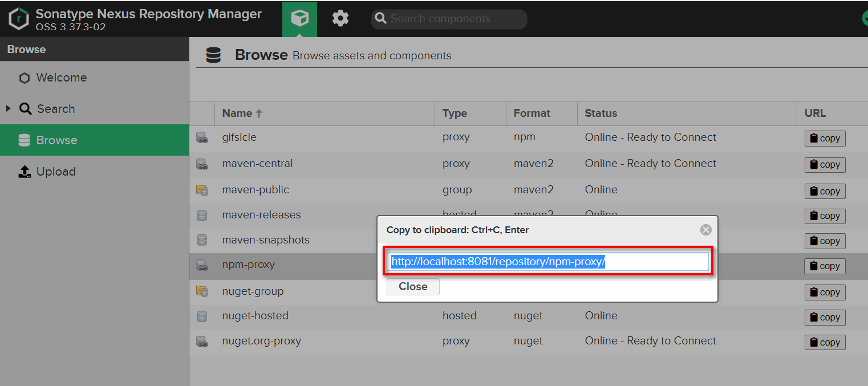Dismiss dialog with the round X icon
Image resolution: width=868 pixels, height=386 pixels.
[706, 230]
